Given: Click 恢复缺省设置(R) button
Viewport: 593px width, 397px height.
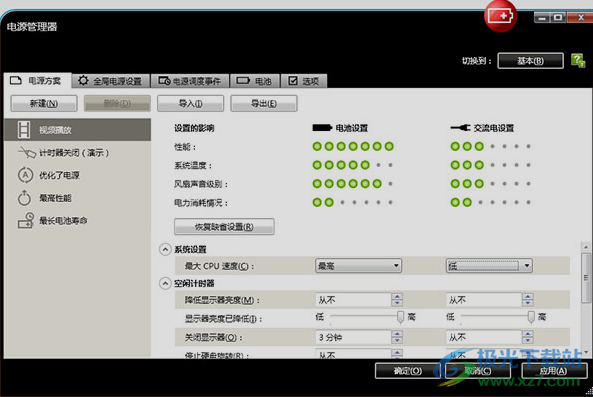Looking at the screenshot, I should point(224,227).
